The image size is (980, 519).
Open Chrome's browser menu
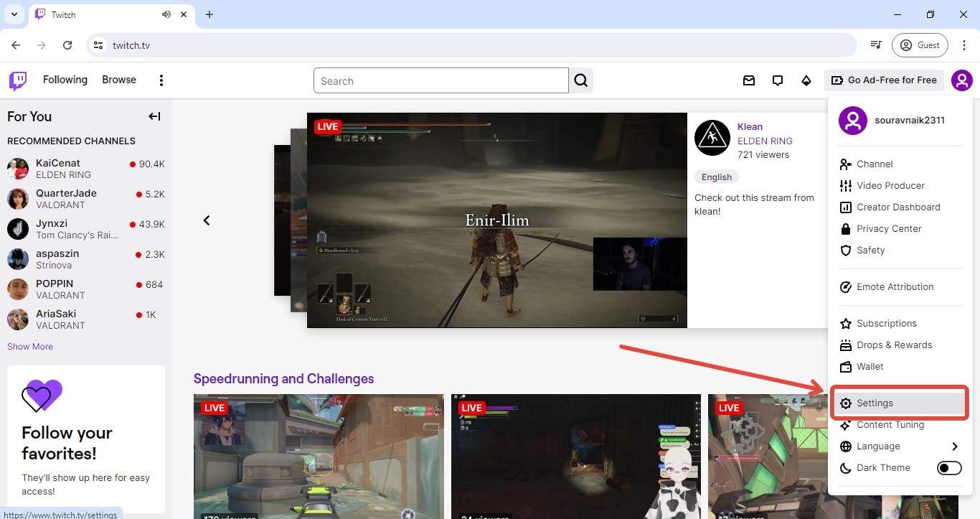point(964,45)
